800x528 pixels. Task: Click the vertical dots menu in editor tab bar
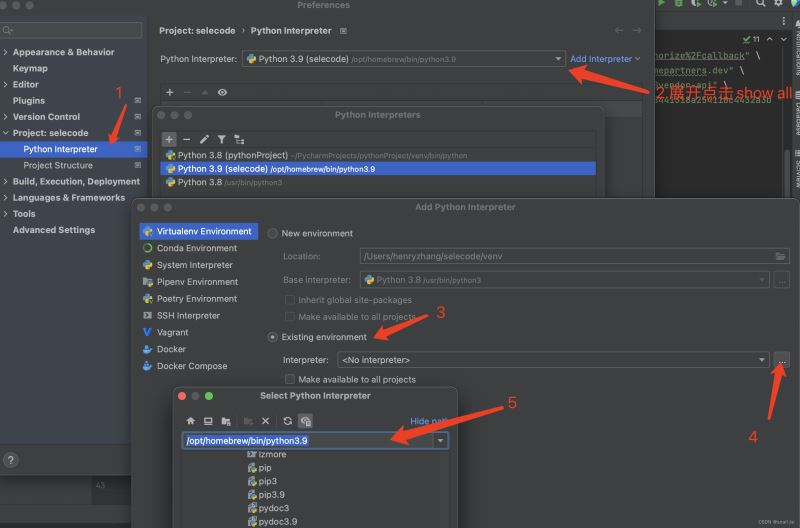(784, 21)
